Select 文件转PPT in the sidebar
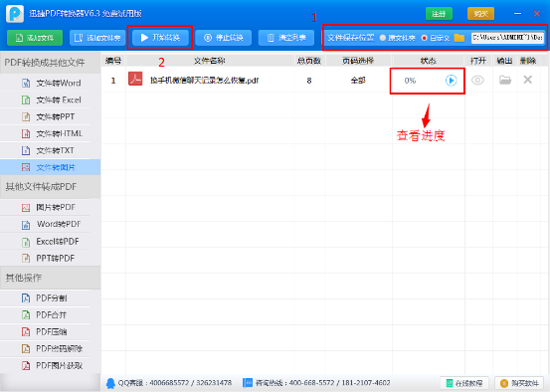 coord(50,116)
